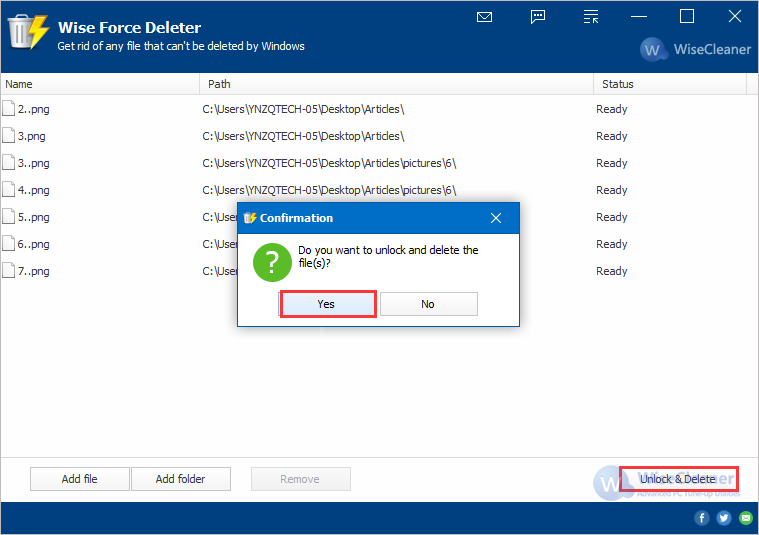Image resolution: width=759 pixels, height=535 pixels.
Task: Click the path cell of 3.png row
Action: pyautogui.click(x=303, y=136)
